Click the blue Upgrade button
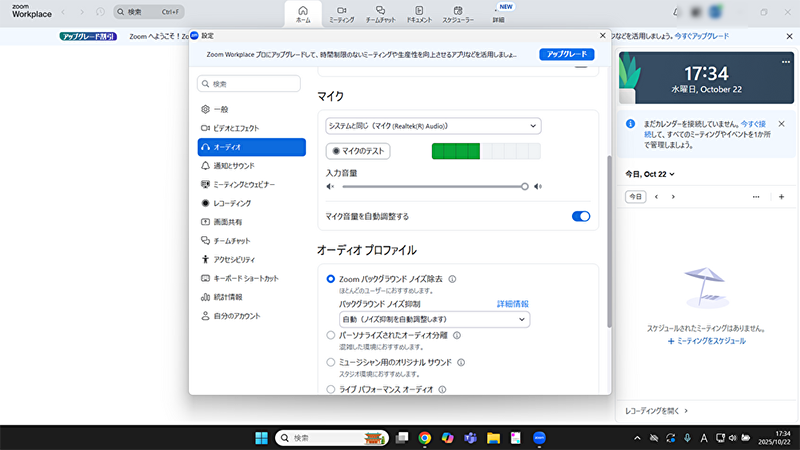This screenshot has height=450, width=800. click(x=566, y=54)
